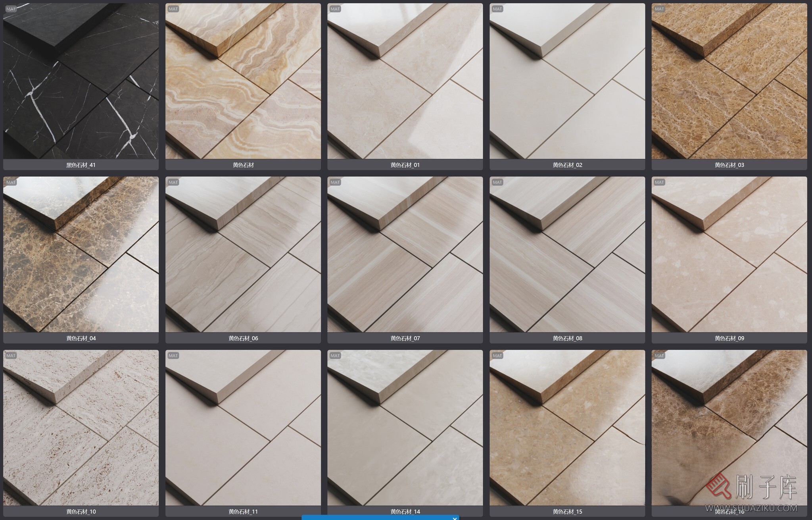Click the 黄色石材_15 label text
The height and width of the screenshot is (520, 812).
[567, 512]
